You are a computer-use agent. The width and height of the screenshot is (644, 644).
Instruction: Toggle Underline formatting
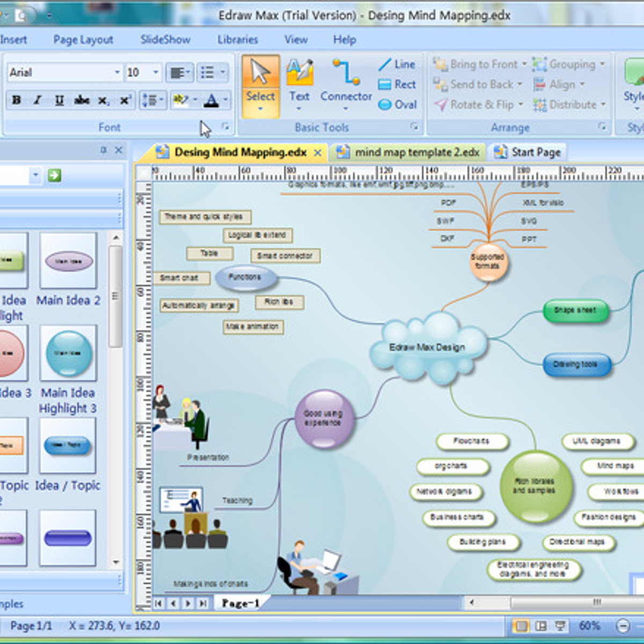tap(60, 100)
